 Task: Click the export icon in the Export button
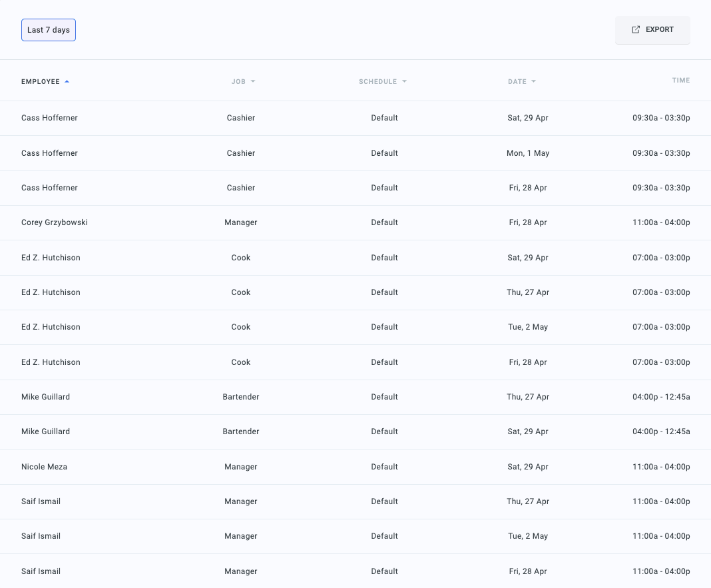click(x=636, y=30)
